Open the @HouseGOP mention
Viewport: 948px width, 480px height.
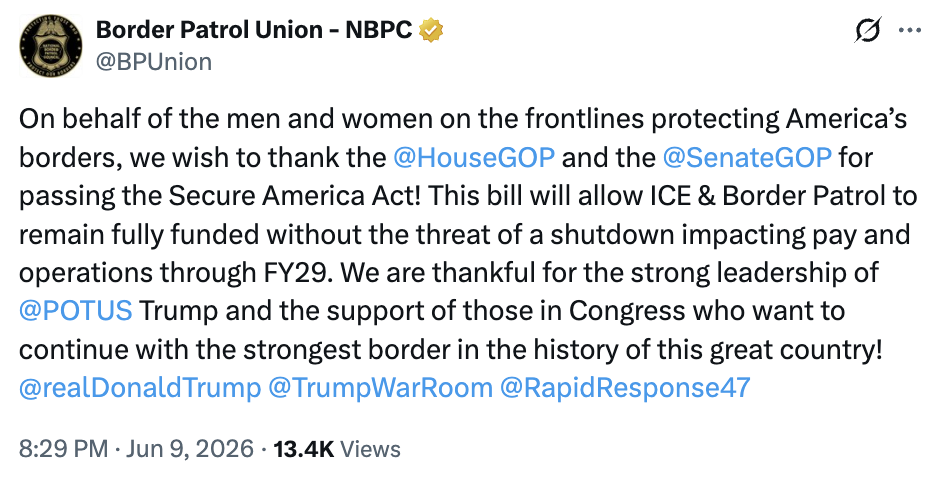coord(473,157)
